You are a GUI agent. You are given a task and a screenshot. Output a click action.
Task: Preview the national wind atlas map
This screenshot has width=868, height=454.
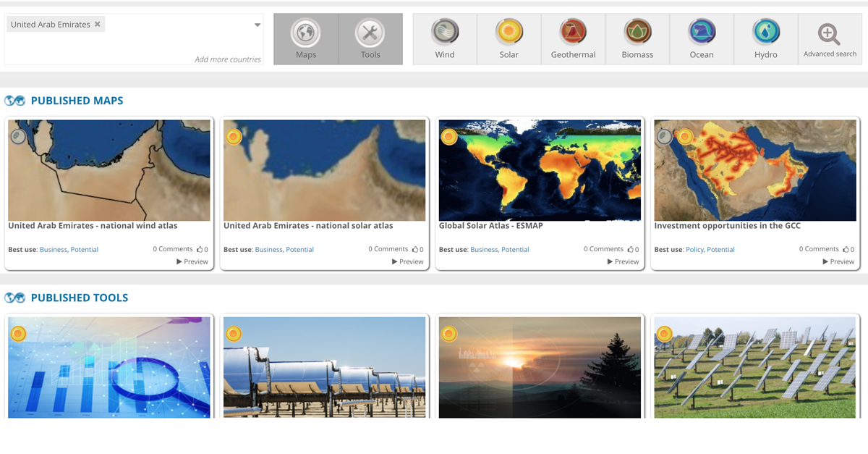click(192, 261)
